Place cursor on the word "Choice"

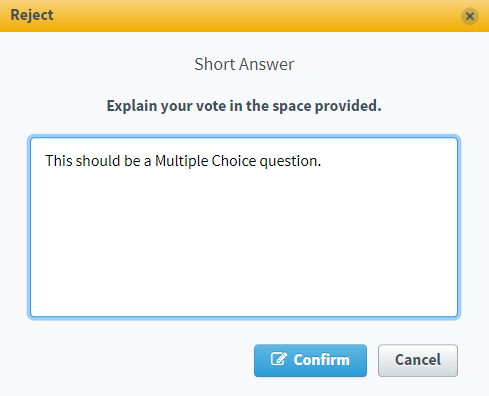pyautogui.click(x=234, y=161)
